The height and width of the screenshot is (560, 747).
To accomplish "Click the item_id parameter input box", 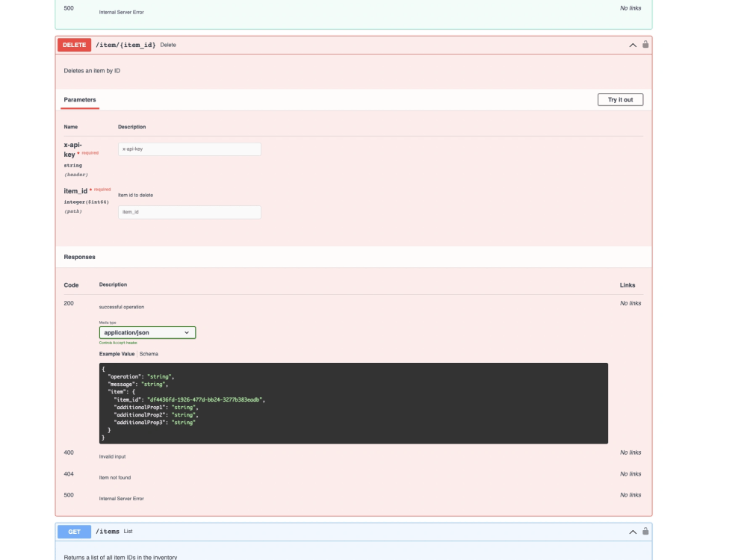I will tap(190, 211).
